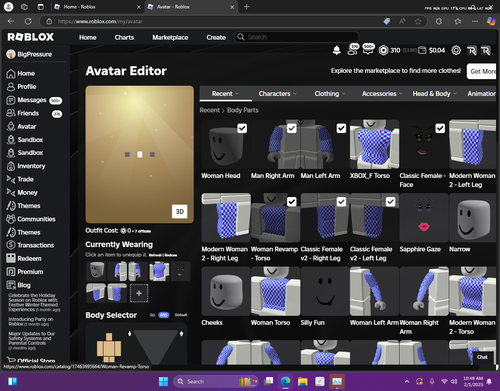Image resolution: width=500 pixels, height=391 pixels.
Task: Open File Explorer in the taskbar
Action: click(x=303, y=381)
